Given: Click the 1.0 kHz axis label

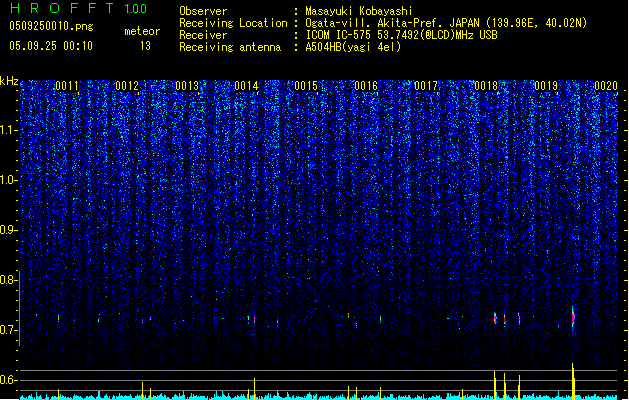Looking at the screenshot, I should (9, 180).
